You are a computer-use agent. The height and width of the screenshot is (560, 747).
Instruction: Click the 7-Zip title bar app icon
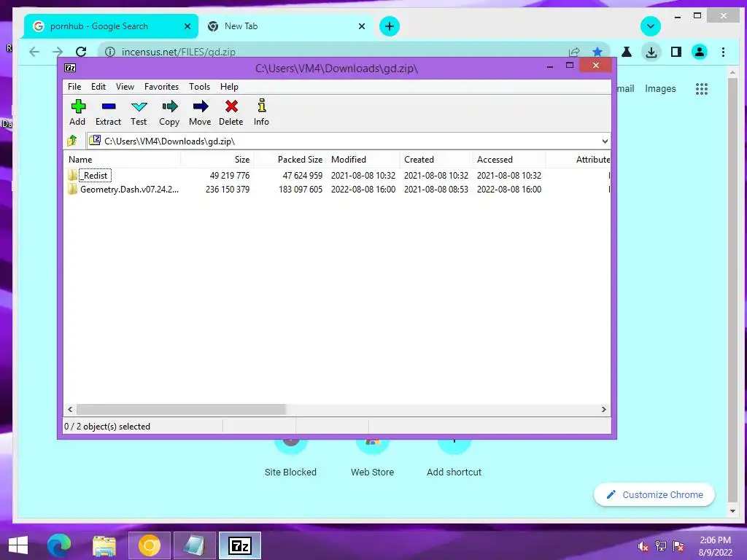pyautogui.click(x=70, y=68)
